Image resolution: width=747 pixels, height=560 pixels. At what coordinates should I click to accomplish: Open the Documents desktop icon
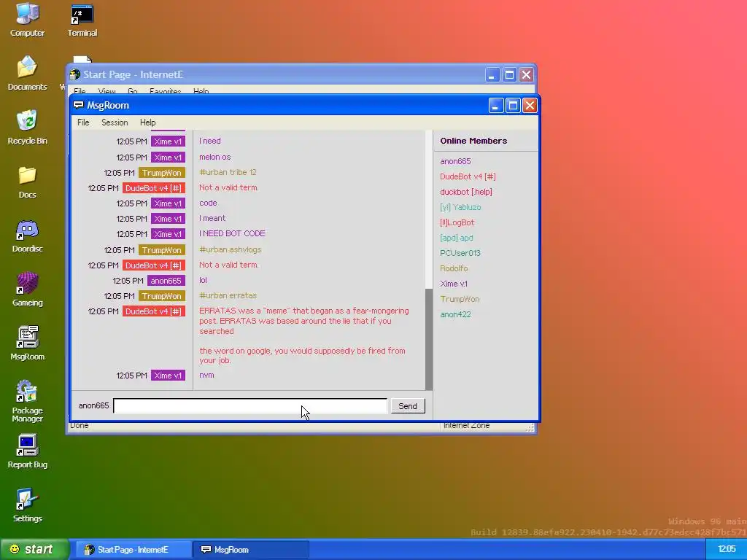27,74
